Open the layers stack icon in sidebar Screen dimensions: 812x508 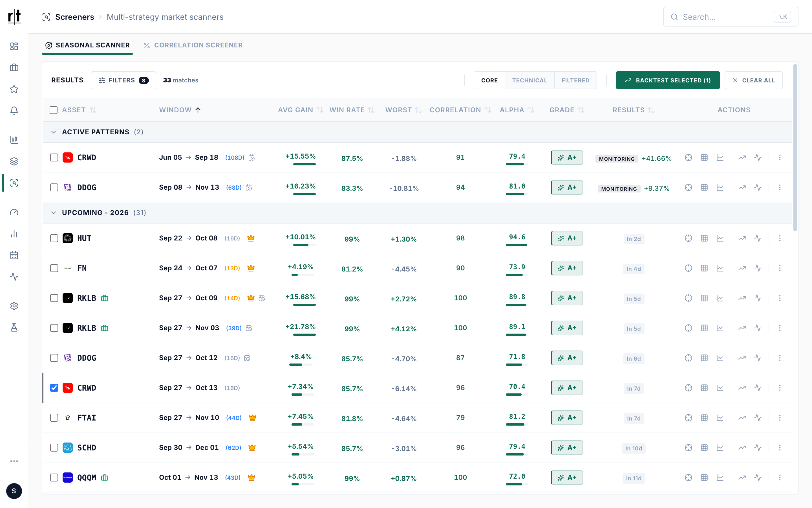click(14, 161)
